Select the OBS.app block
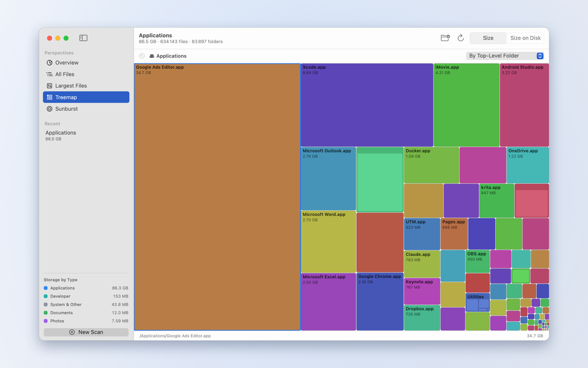This screenshot has width=588, height=368. (477, 262)
